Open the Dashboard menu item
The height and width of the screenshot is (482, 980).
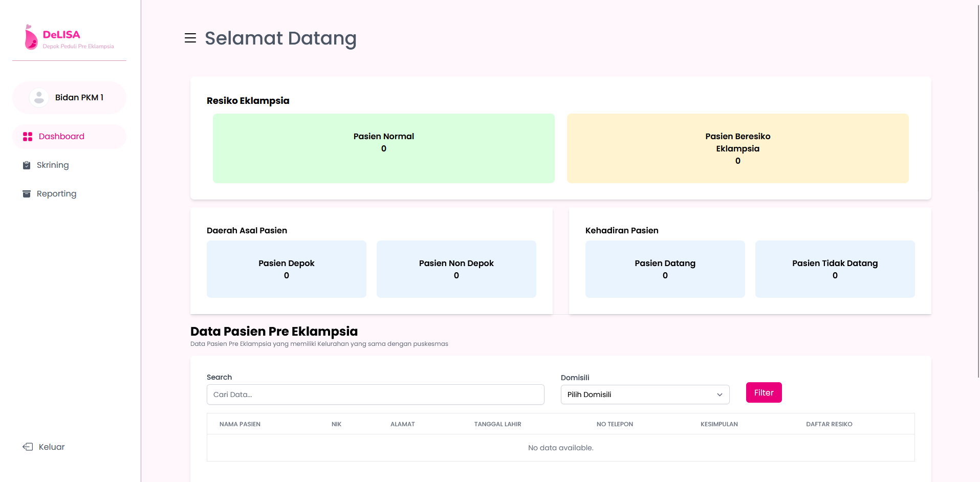point(69,137)
